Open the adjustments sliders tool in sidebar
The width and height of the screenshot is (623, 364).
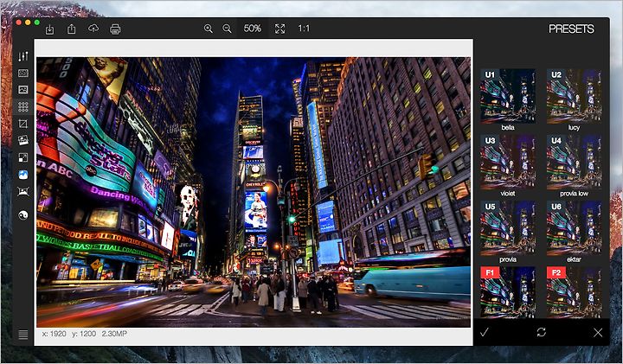point(23,56)
